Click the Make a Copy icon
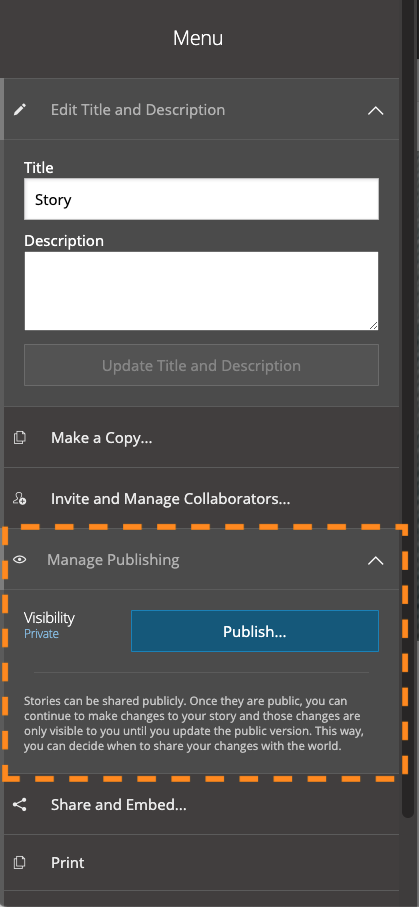The image size is (419, 907). 20,438
